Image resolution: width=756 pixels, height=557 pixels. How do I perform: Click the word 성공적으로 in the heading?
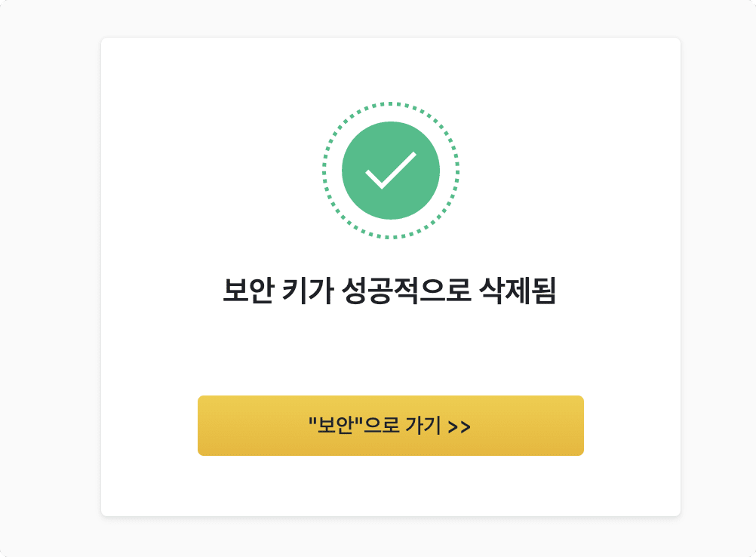point(406,291)
